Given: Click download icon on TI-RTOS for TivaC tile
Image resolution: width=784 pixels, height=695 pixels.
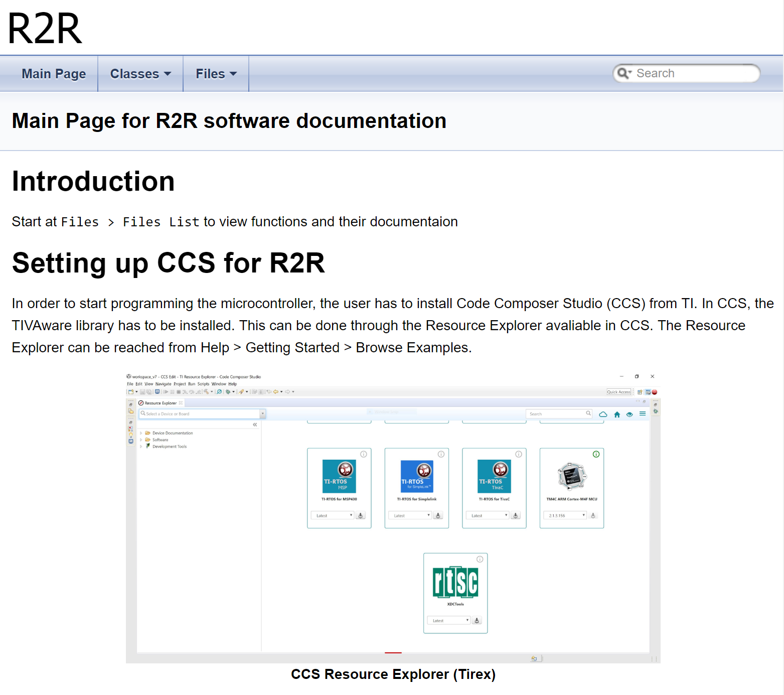Looking at the screenshot, I should 516,515.
